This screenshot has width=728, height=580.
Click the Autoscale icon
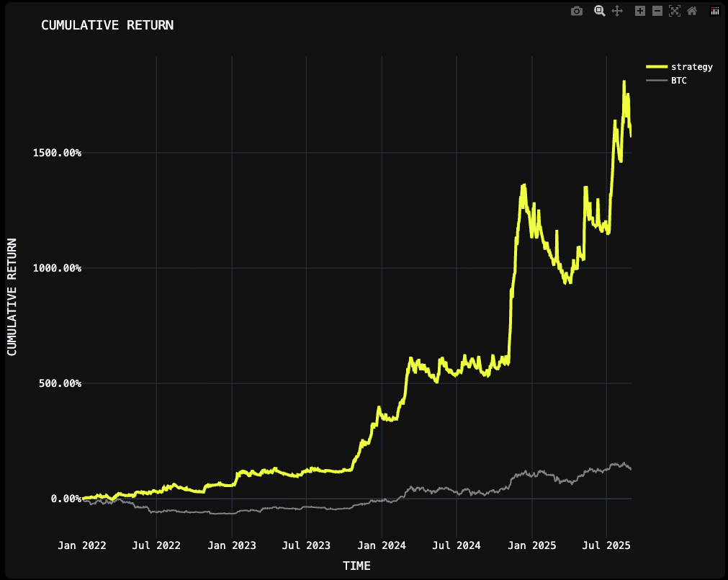pyautogui.click(x=675, y=11)
